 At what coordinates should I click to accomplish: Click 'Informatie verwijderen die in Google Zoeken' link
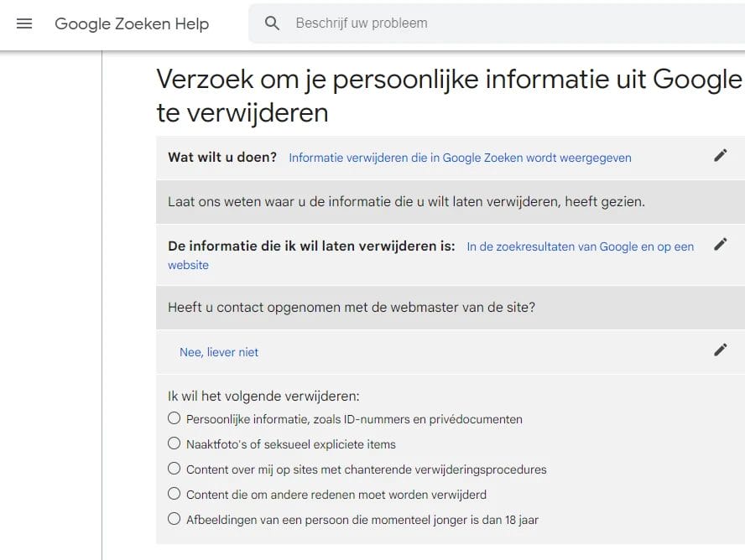(460, 158)
